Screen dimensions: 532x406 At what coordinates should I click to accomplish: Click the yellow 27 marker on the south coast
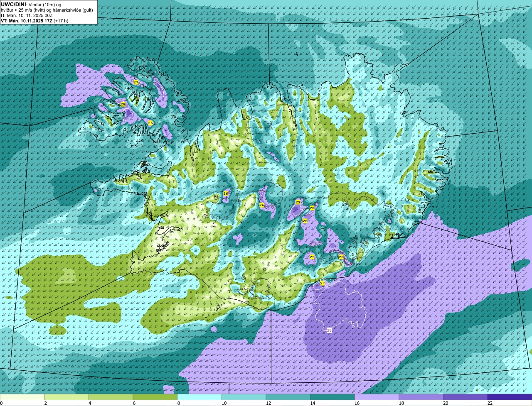pyautogui.click(x=323, y=283)
